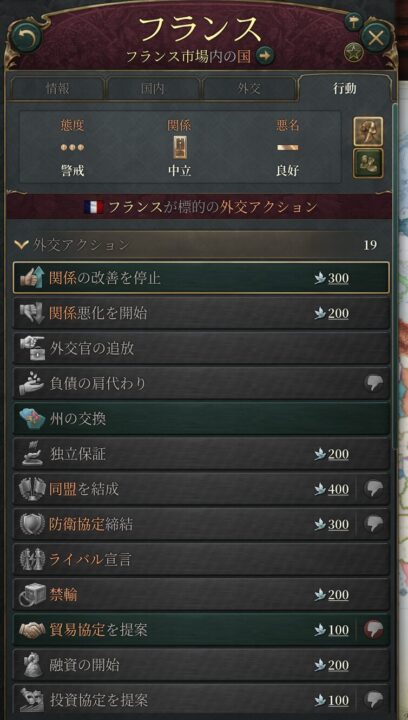
Task: Switch to the 外交 tab
Action: click(x=249, y=89)
